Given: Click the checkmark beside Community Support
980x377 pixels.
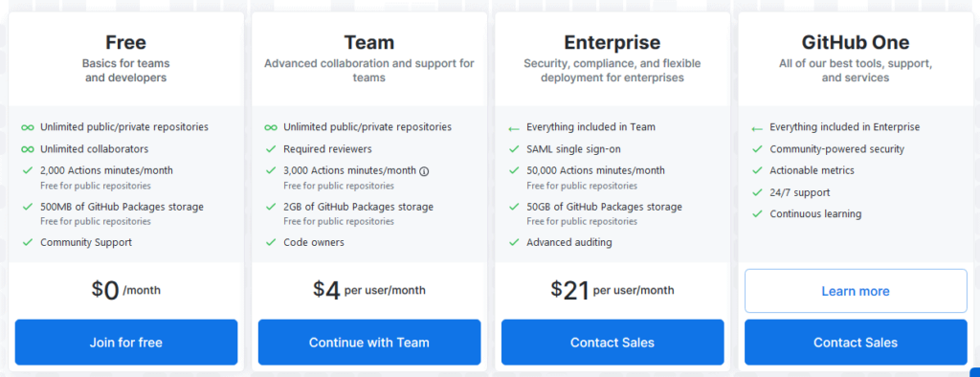Looking at the screenshot, I should point(27,241).
